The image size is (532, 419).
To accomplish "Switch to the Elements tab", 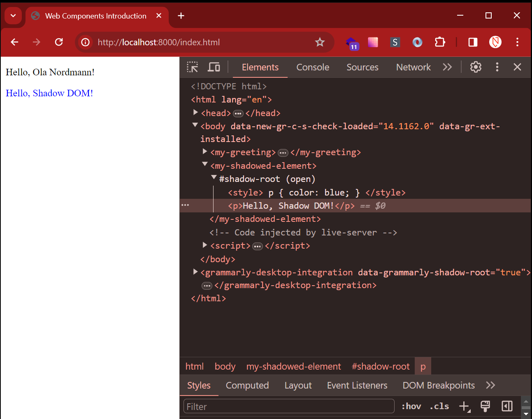I will pos(260,67).
